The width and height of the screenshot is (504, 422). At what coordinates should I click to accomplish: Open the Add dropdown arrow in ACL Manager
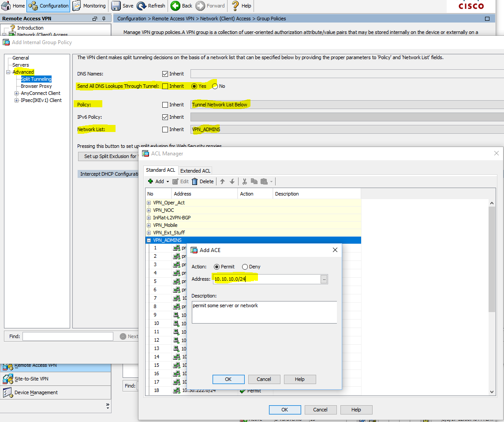tap(168, 181)
